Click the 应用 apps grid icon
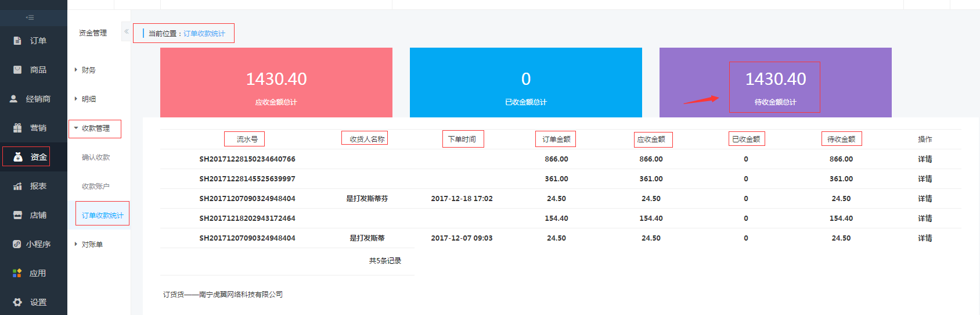 (x=17, y=273)
